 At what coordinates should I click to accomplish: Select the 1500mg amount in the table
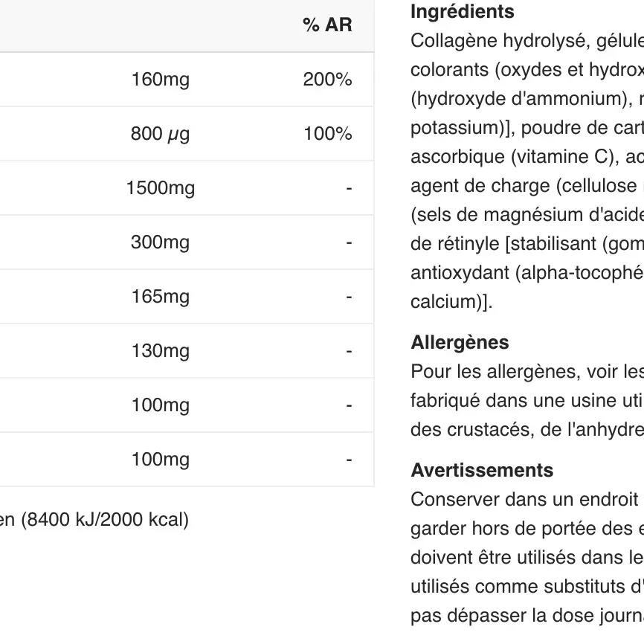tap(160, 188)
